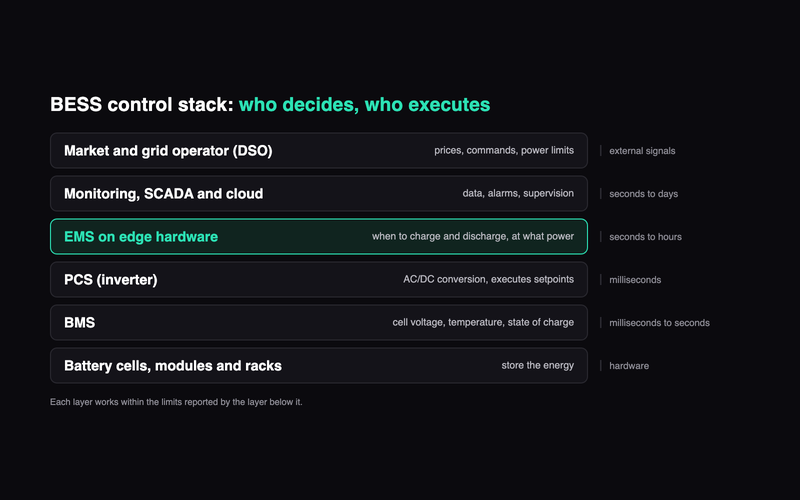This screenshot has height=500, width=800.
Task: Click the green 'who decides, who executes' heading
Action: click(364, 105)
